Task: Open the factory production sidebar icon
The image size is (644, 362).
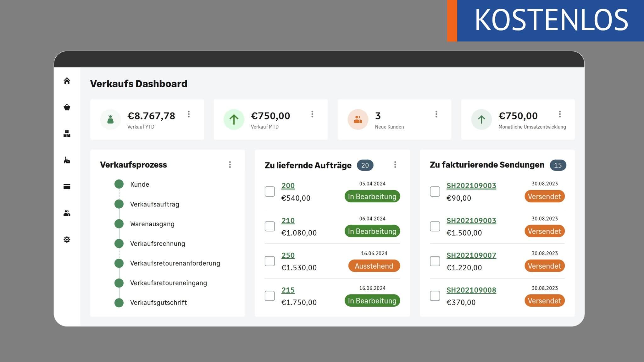Action: 67,160
